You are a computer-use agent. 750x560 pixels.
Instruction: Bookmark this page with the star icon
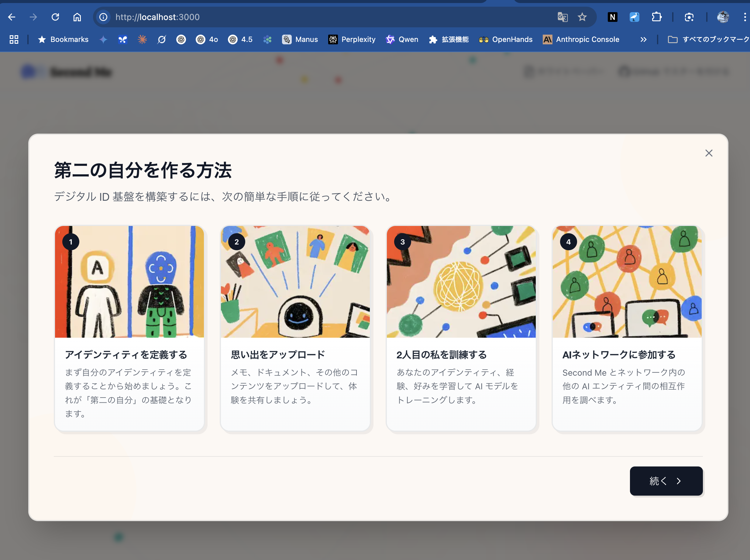pyautogui.click(x=582, y=17)
